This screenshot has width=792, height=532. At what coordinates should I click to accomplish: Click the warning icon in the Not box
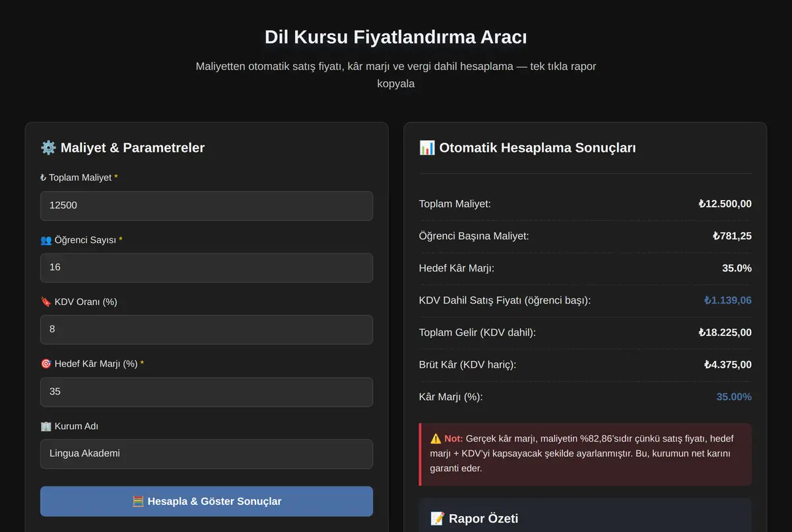click(436, 438)
